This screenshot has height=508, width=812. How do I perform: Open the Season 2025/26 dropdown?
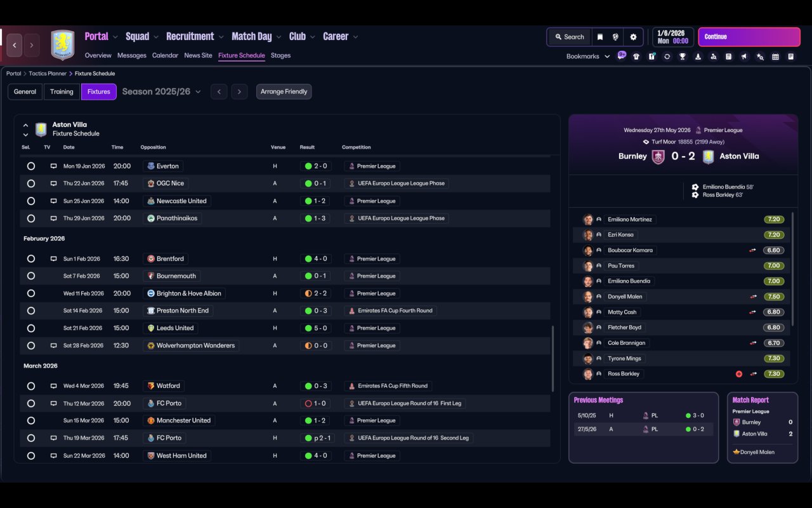pos(161,92)
